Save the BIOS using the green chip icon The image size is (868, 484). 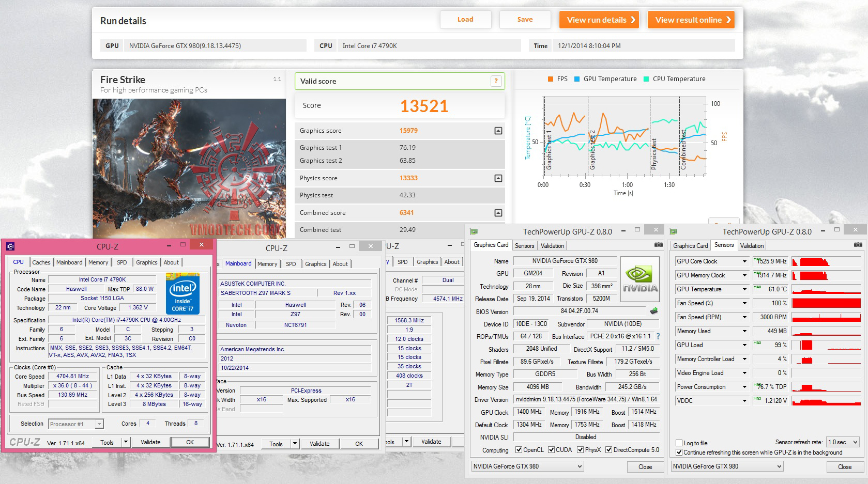[x=654, y=311]
